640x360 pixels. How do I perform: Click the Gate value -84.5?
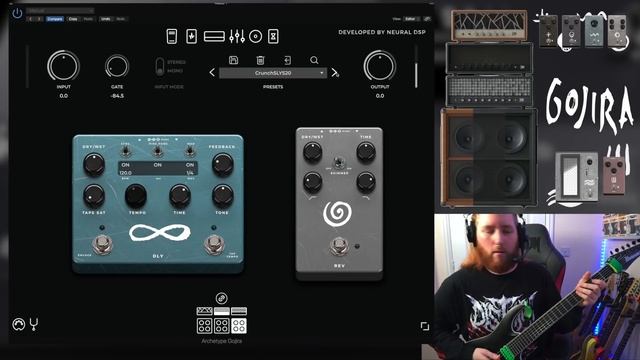pyautogui.click(x=117, y=96)
